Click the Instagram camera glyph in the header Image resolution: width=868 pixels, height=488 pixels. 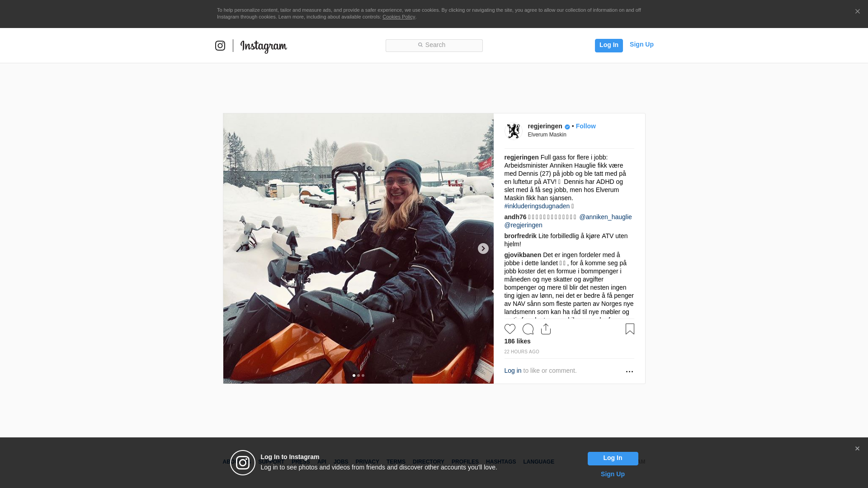tap(220, 46)
